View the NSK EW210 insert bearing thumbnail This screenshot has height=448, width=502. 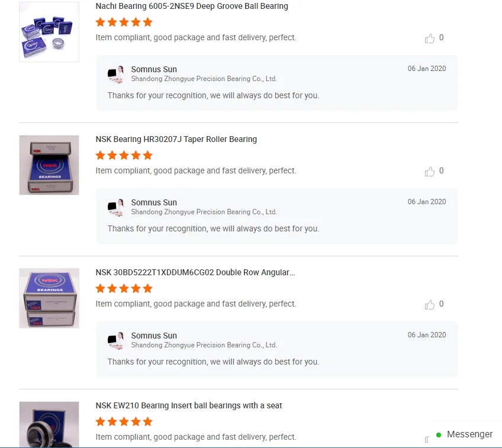pyautogui.click(x=49, y=424)
